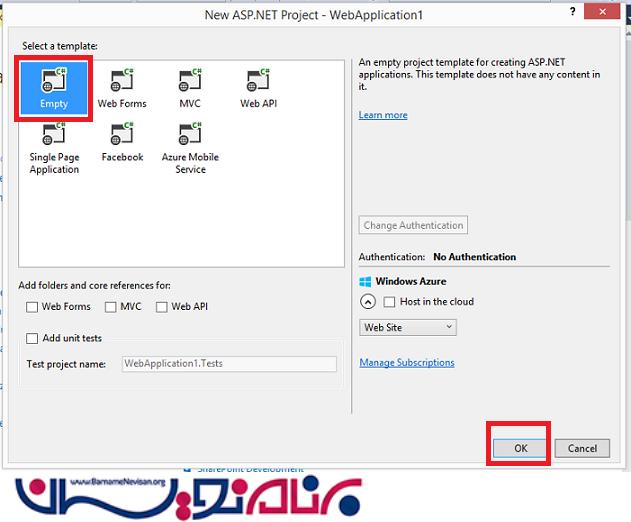631x522 pixels.
Task: Click the Windows Azure heading text
Action: [411, 281]
